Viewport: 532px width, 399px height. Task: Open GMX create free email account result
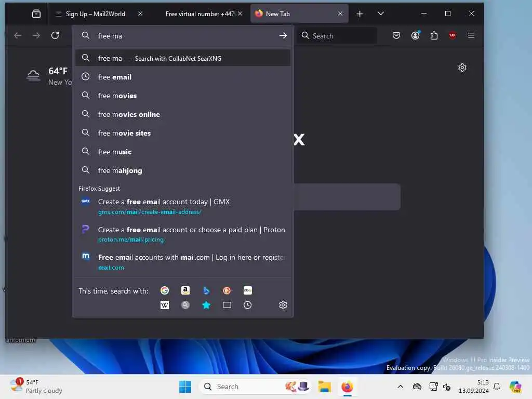point(183,206)
